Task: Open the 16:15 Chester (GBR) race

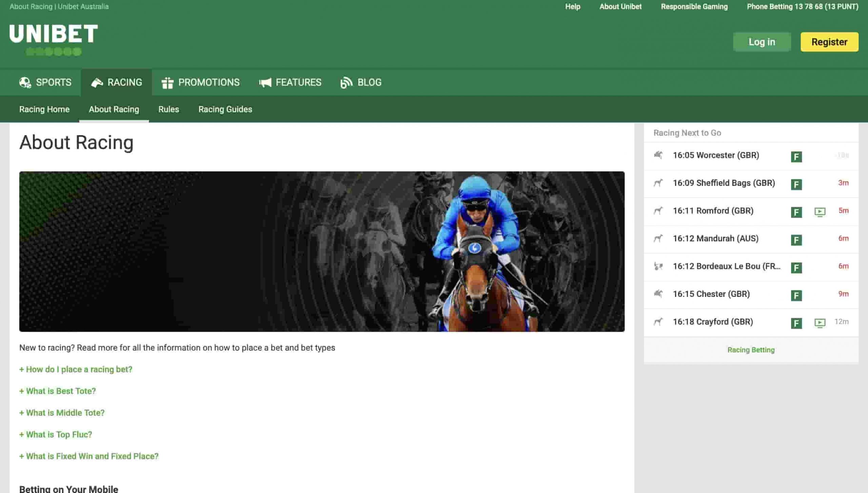Action: point(751,295)
